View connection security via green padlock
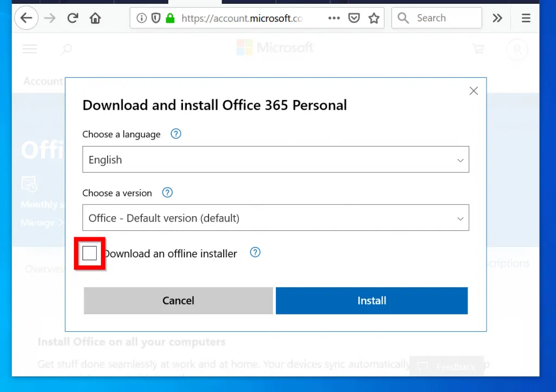Image resolution: width=556 pixels, height=392 pixels. click(x=170, y=18)
